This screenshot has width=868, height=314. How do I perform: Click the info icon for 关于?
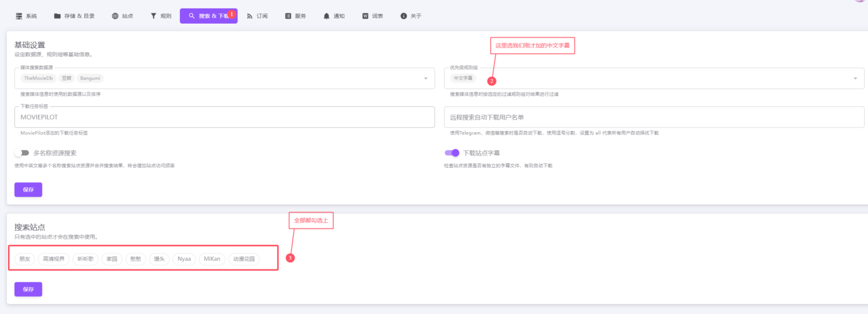(x=403, y=16)
